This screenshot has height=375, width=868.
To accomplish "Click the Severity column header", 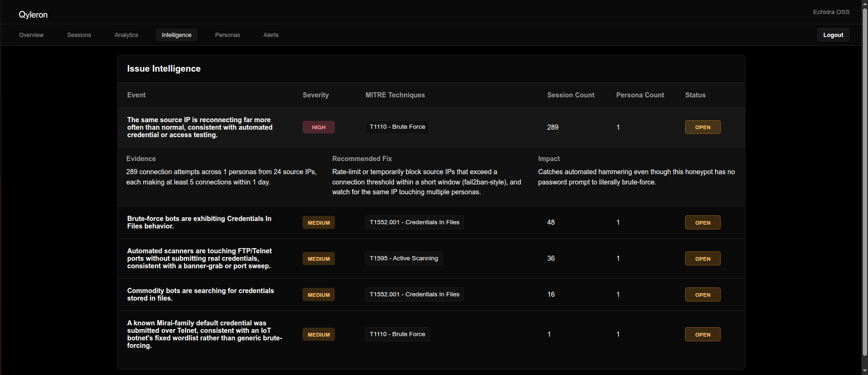I will click(x=316, y=95).
